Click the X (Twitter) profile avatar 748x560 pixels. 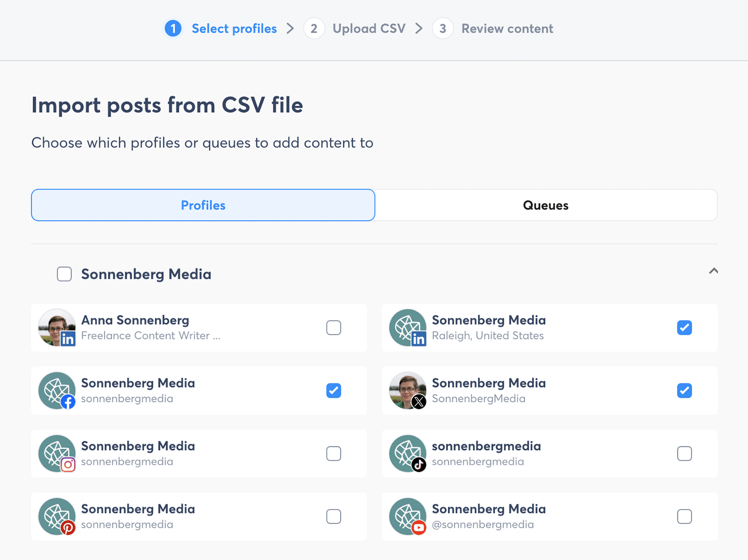[x=408, y=390]
